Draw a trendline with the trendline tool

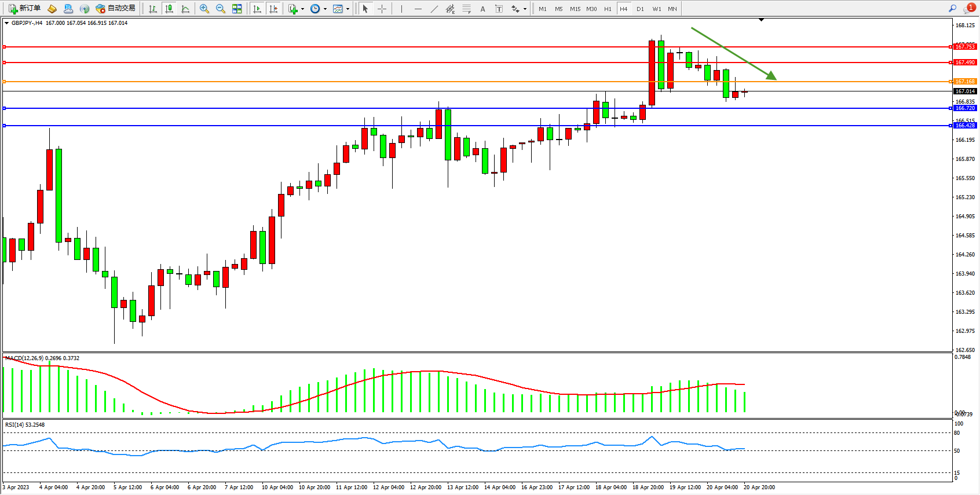434,9
